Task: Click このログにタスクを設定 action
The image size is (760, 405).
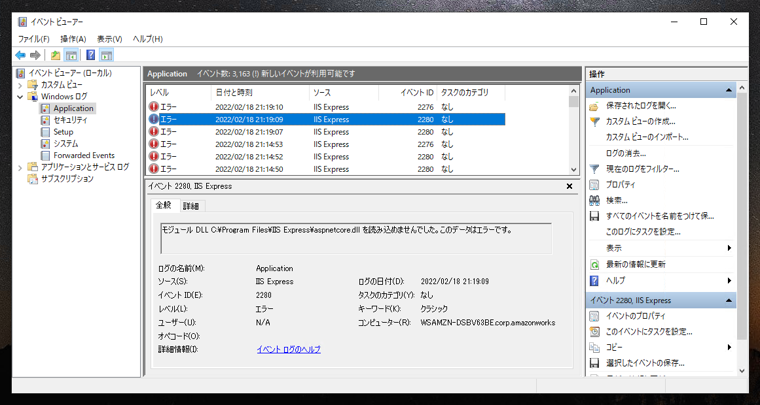Action: [x=643, y=232]
